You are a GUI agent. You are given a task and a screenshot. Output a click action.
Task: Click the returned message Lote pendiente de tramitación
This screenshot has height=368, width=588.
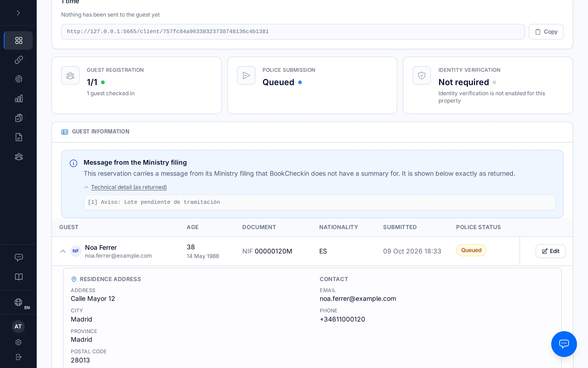point(154,202)
